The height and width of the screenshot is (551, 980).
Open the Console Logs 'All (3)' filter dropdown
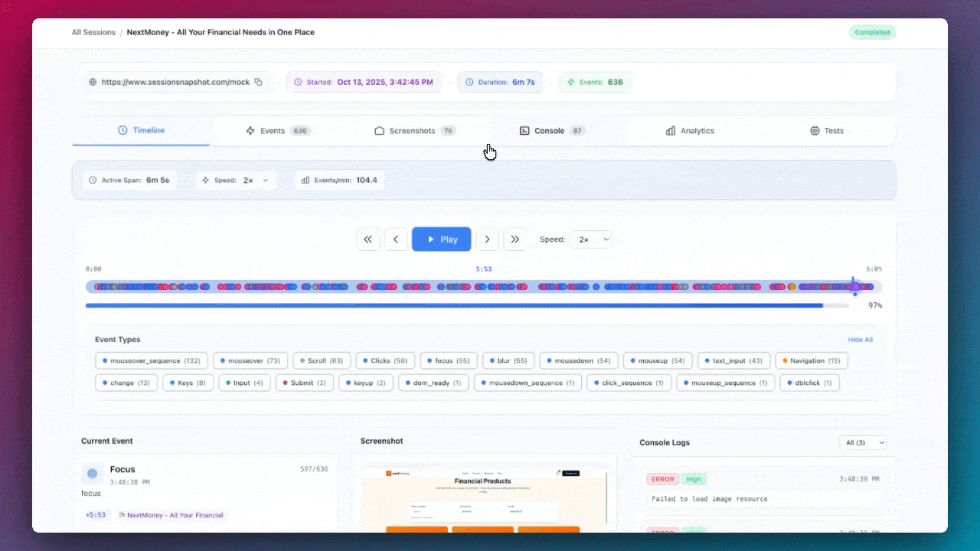863,442
